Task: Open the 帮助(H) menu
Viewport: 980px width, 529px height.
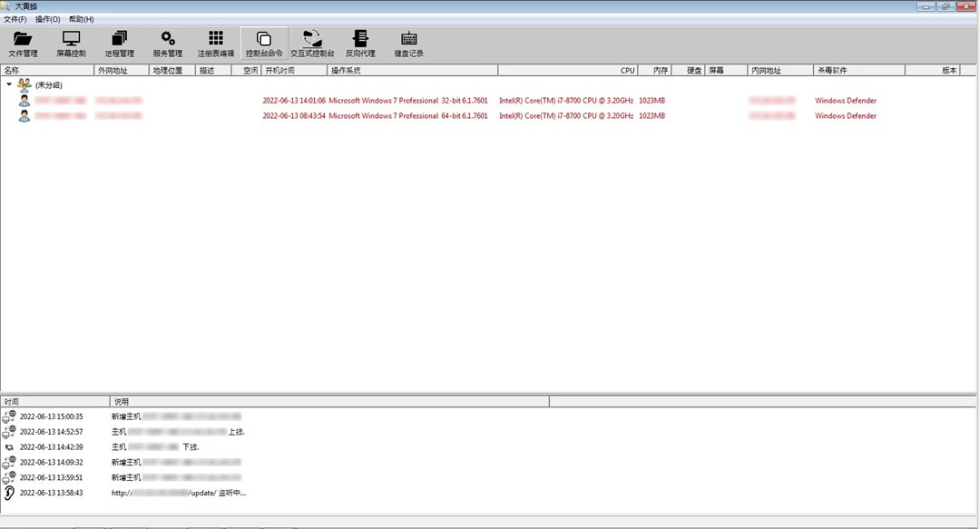Action: 81,19
